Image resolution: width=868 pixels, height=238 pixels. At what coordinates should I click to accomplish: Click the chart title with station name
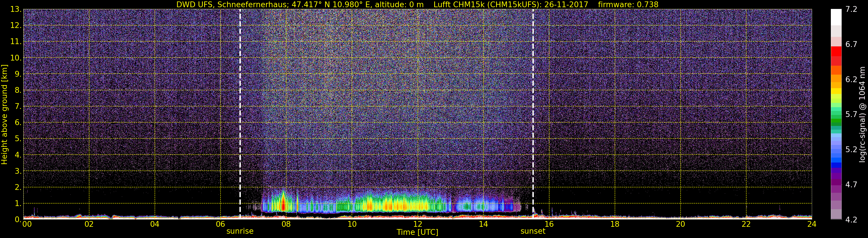417,4
